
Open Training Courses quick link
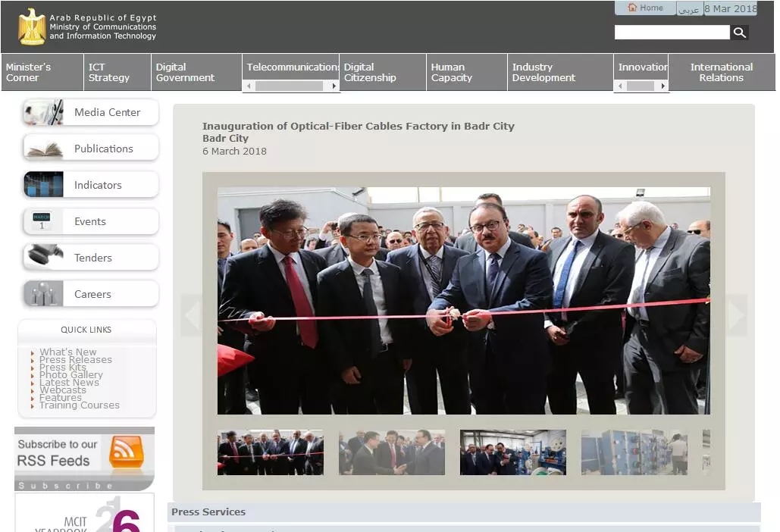[x=80, y=405]
